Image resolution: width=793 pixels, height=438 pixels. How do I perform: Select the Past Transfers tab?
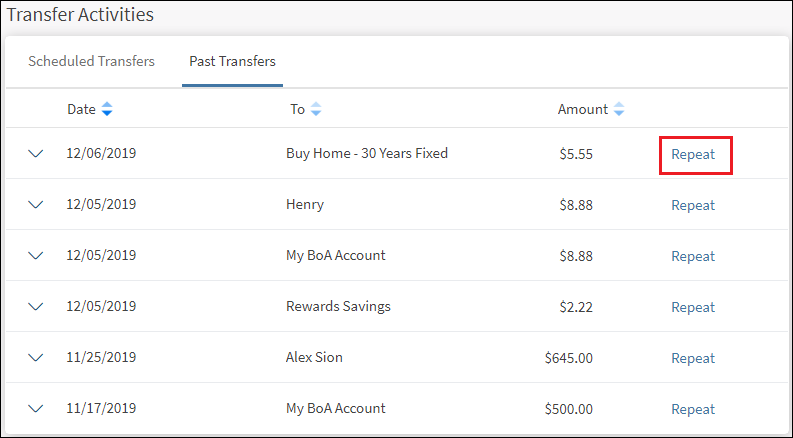coord(232,62)
